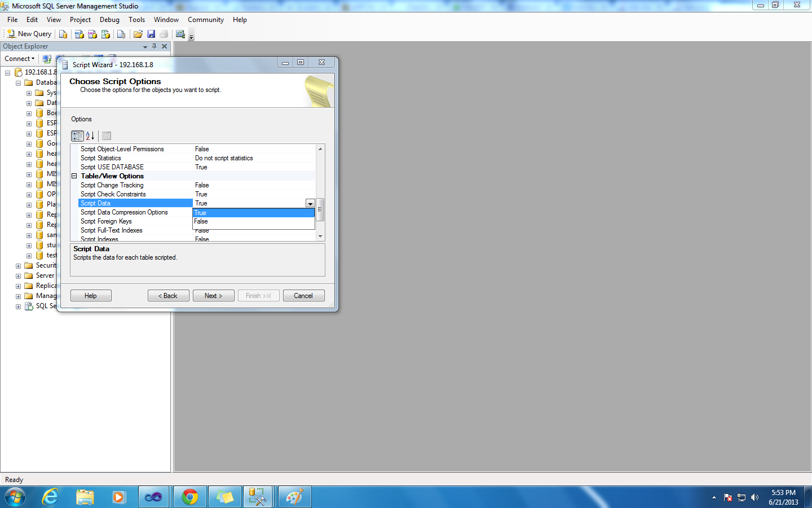Open Windows Explorer from the taskbar
Image resolution: width=812 pixels, height=508 pixels.
tap(85, 497)
